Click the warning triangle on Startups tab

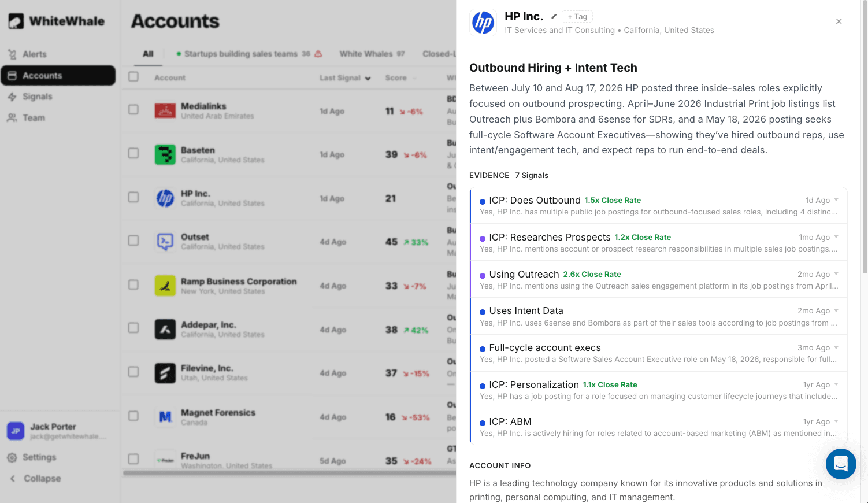318,54
